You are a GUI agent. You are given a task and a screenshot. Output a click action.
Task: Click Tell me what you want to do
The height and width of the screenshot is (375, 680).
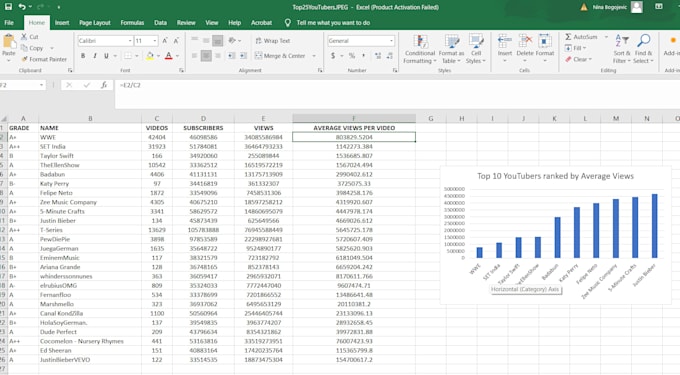click(x=333, y=23)
